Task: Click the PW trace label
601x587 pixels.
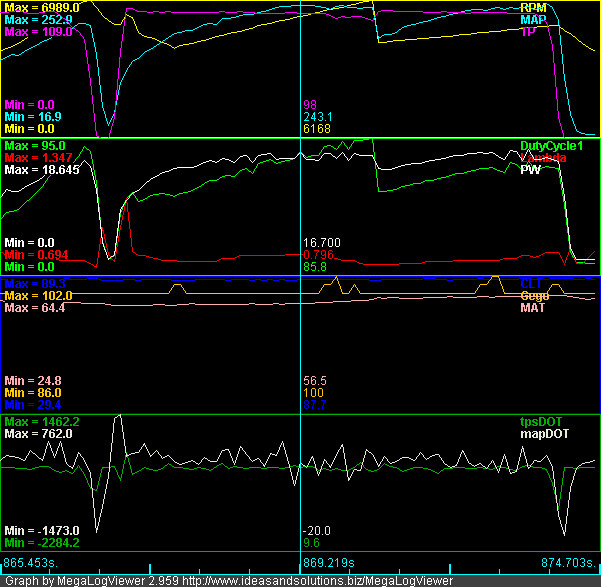Action: coord(530,171)
